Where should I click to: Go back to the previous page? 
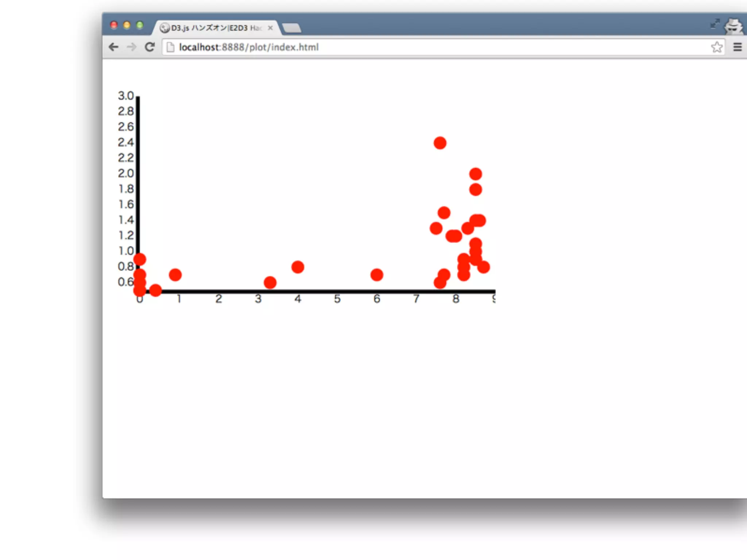click(114, 47)
